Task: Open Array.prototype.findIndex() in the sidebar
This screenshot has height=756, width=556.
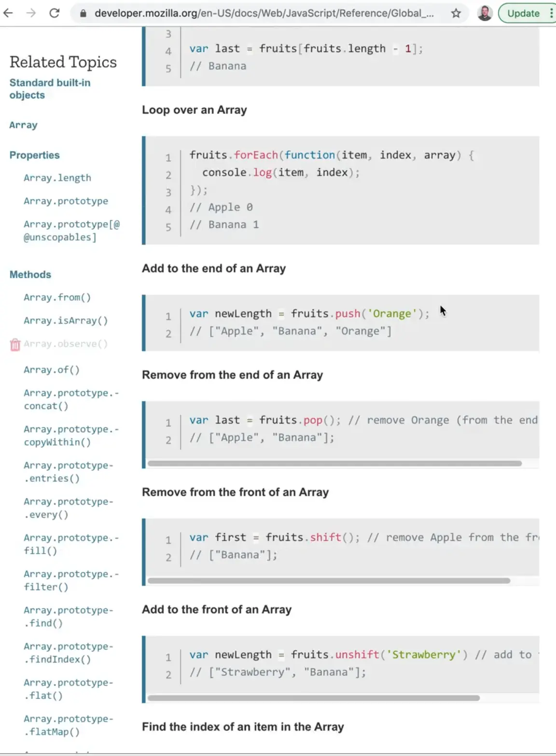Action: (x=68, y=653)
